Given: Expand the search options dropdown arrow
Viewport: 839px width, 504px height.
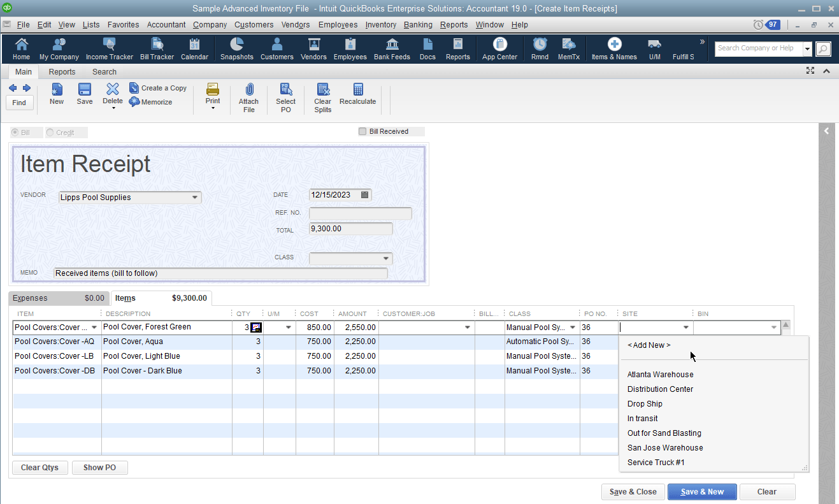Looking at the screenshot, I should [x=807, y=49].
